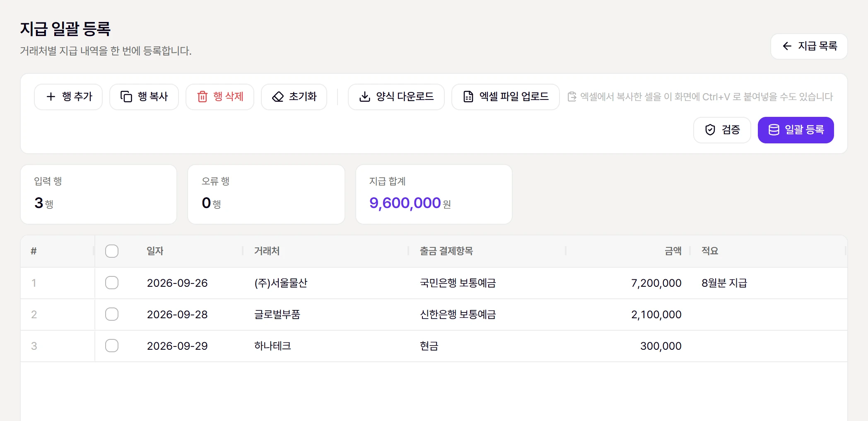
Task: Click the plus icon for 행 추가
Action: [51, 97]
